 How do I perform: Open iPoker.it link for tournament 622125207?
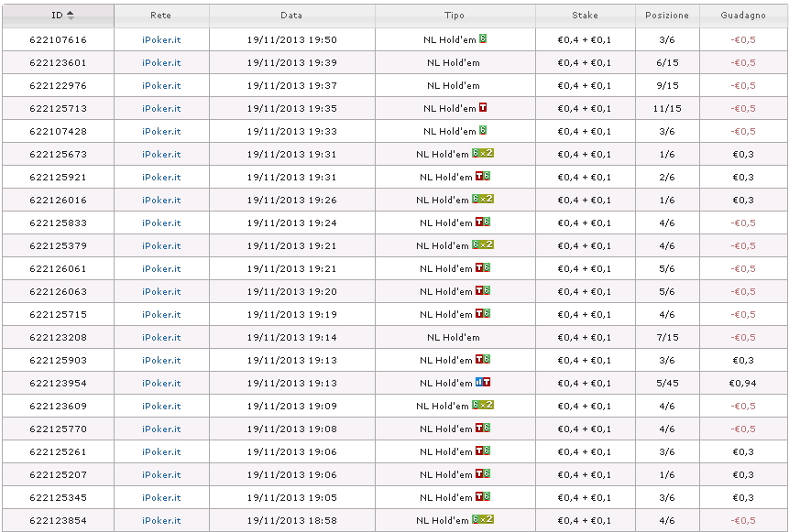click(161, 474)
